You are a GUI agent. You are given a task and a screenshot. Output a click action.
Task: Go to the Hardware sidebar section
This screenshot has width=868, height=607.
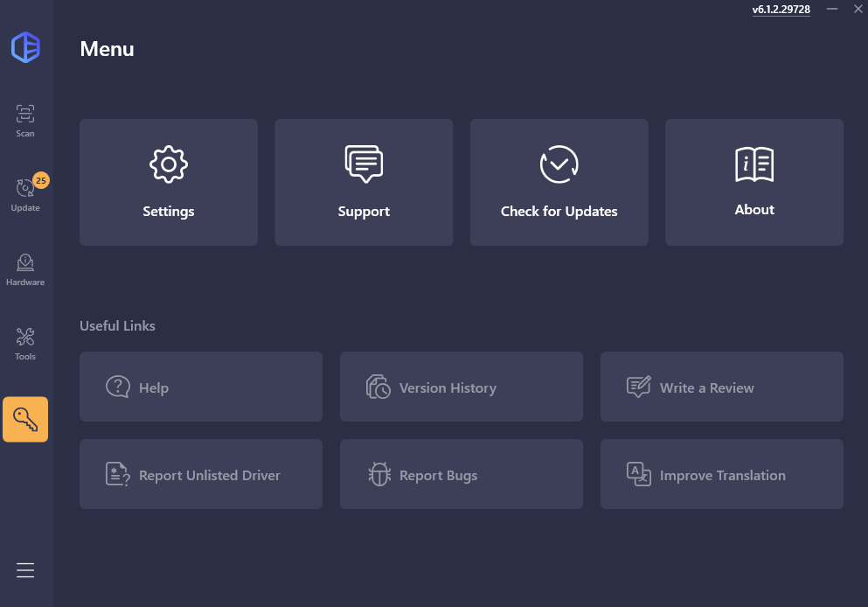(25, 269)
